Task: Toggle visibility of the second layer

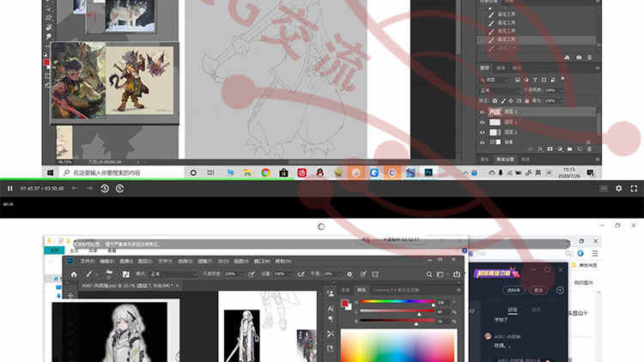Action: point(482,123)
